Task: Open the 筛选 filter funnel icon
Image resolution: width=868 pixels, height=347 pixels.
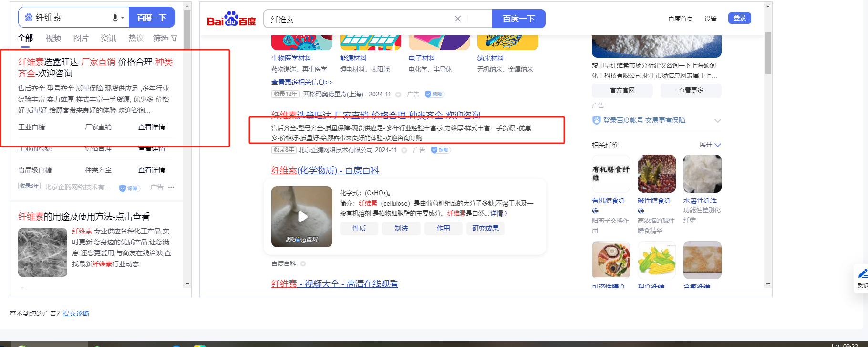Action: pos(174,38)
